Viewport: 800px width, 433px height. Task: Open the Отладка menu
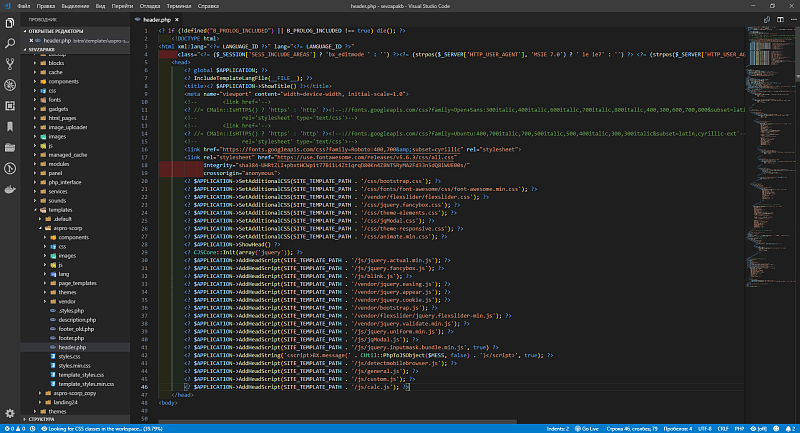tap(149, 6)
